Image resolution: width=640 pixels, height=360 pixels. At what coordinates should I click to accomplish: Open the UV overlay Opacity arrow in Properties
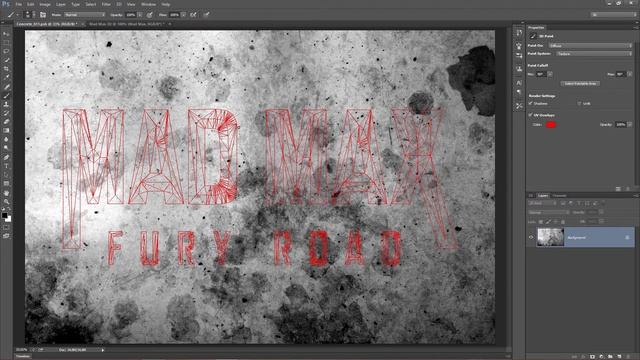630,124
